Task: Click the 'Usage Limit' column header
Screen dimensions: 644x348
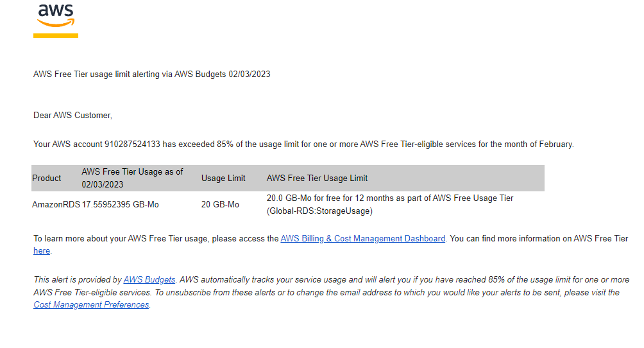Action: (x=223, y=178)
